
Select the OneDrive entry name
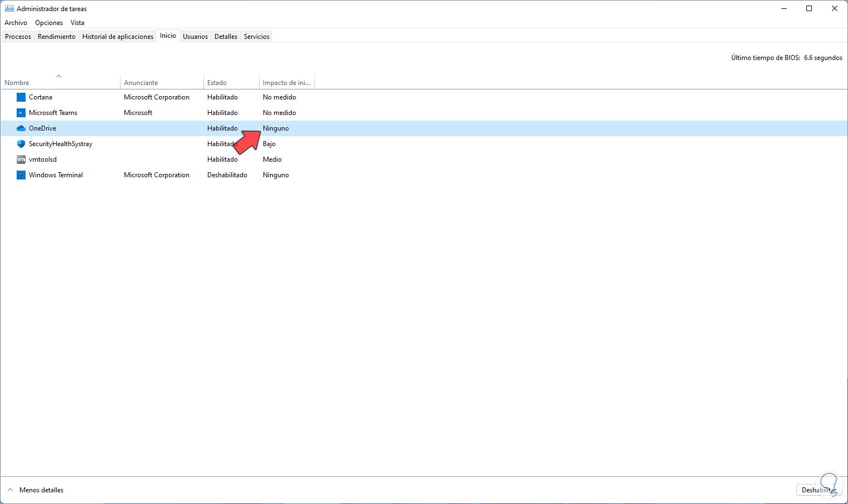[x=43, y=128]
